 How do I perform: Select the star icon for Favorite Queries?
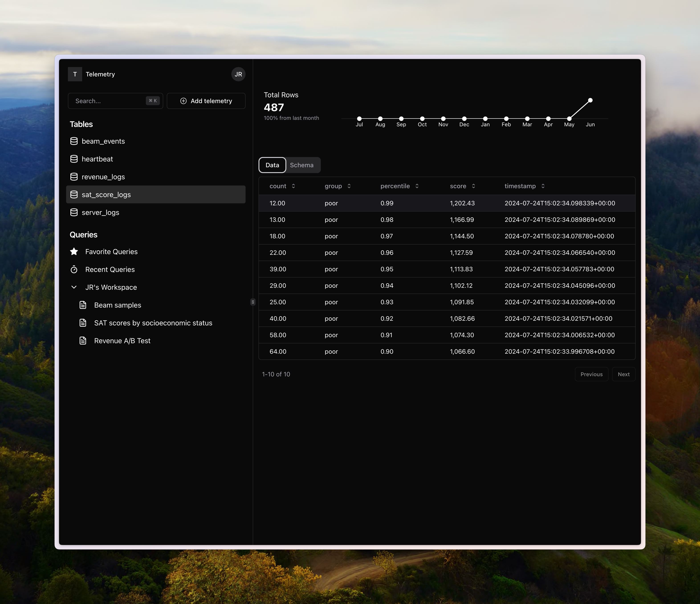coord(74,251)
